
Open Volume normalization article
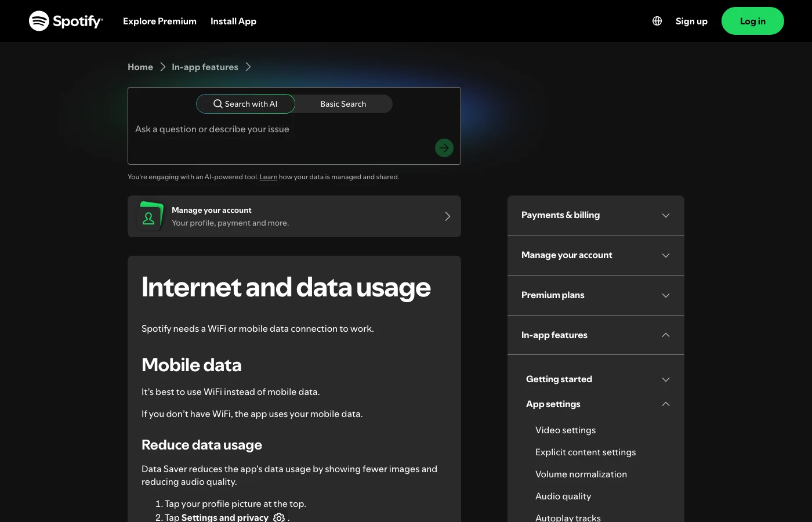click(x=581, y=474)
